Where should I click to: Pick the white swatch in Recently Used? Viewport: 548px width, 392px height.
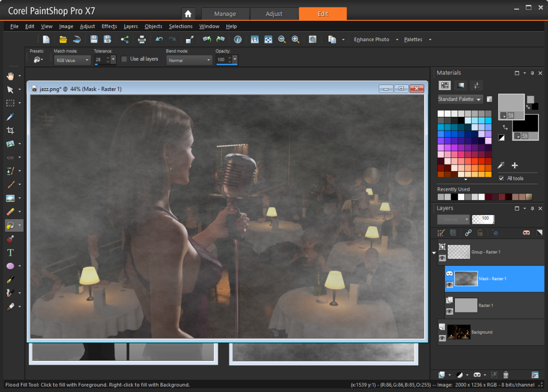[461, 197]
